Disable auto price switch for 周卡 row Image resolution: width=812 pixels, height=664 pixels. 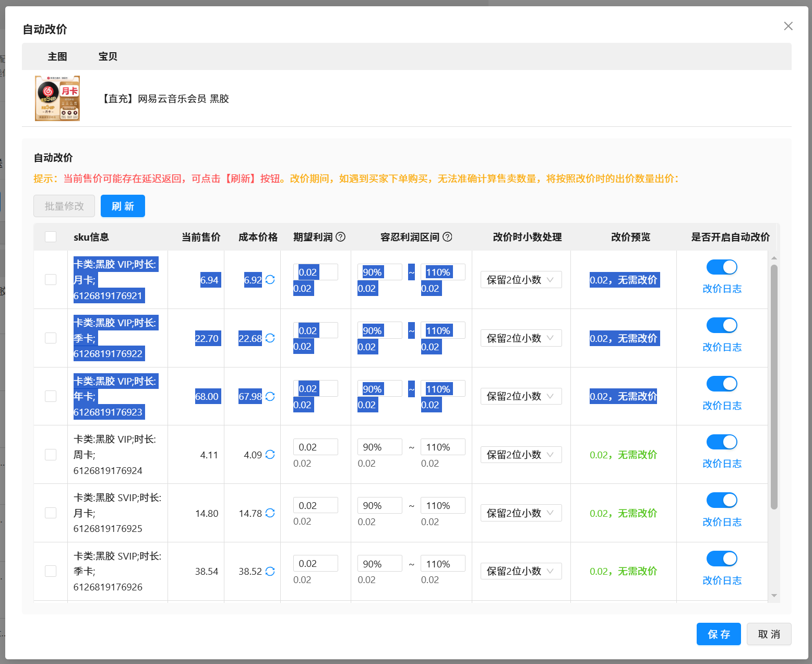(x=722, y=442)
